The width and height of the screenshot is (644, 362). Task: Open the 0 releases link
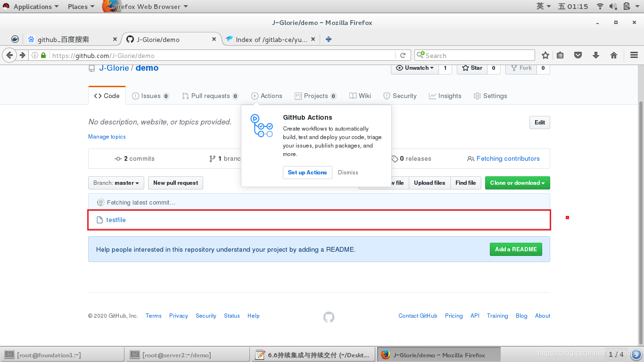411,159
